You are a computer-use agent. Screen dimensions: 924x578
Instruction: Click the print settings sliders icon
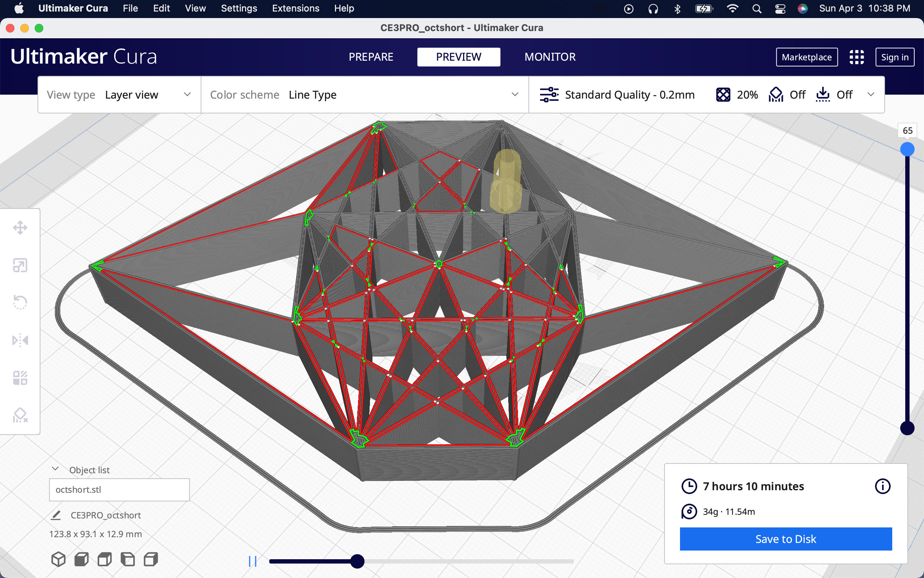pyautogui.click(x=549, y=94)
